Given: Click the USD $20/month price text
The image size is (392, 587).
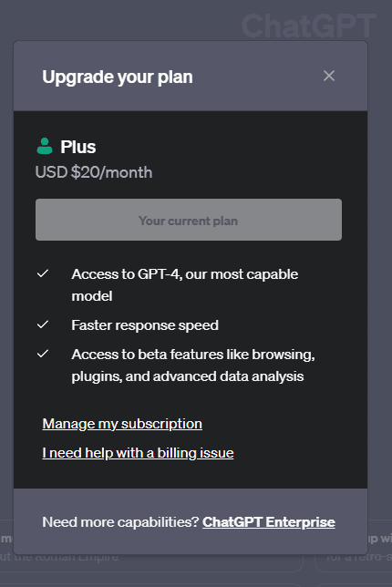Looking at the screenshot, I should 94,172.
